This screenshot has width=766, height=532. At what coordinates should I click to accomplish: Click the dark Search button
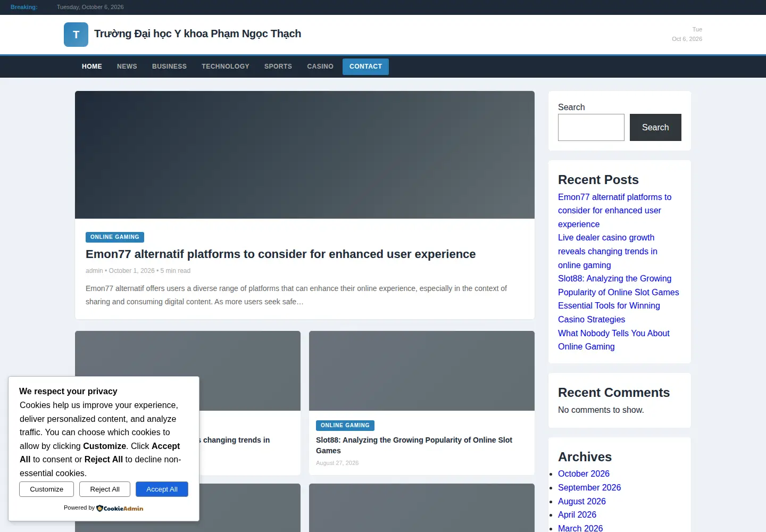point(655,127)
